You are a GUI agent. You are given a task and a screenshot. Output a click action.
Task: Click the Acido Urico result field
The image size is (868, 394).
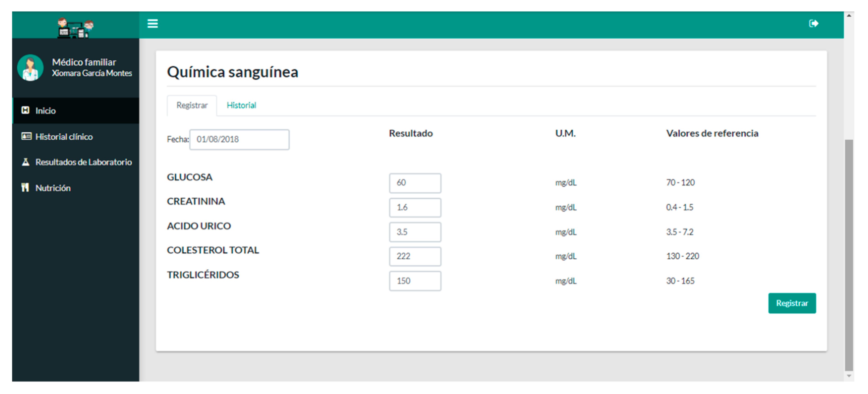tap(415, 232)
